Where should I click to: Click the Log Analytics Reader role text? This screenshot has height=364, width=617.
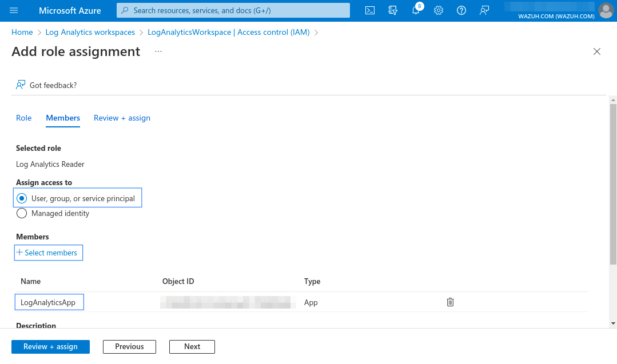tap(50, 165)
